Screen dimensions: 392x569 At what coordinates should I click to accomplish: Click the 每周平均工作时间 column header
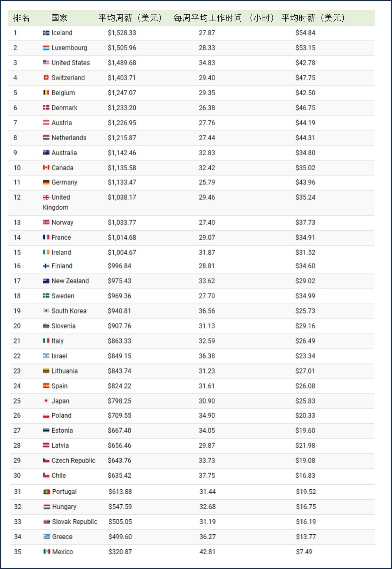pyautogui.click(x=208, y=18)
